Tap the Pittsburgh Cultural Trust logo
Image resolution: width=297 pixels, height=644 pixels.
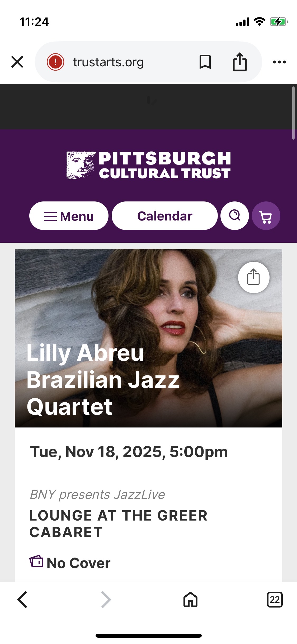[x=148, y=165]
